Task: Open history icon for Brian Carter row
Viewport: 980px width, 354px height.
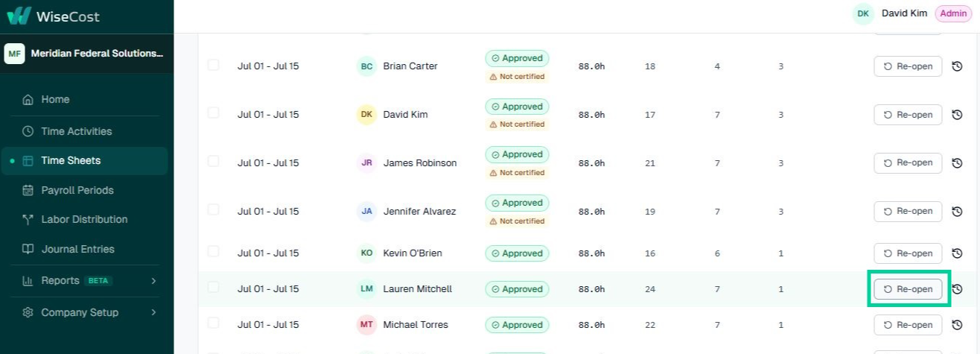Action: [x=957, y=66]
